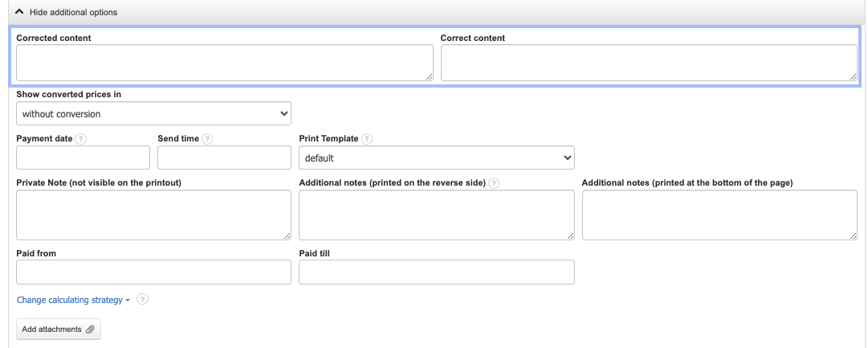The width and height of the screenshot is (868, 348).
Task: Click the paperclip icon on Add attachments
Action: (90, 330)
